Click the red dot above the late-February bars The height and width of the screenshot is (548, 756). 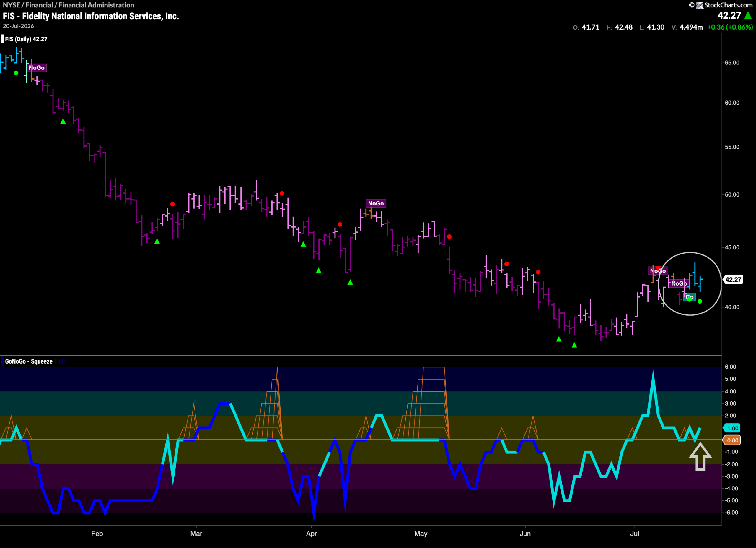point(172,204)
